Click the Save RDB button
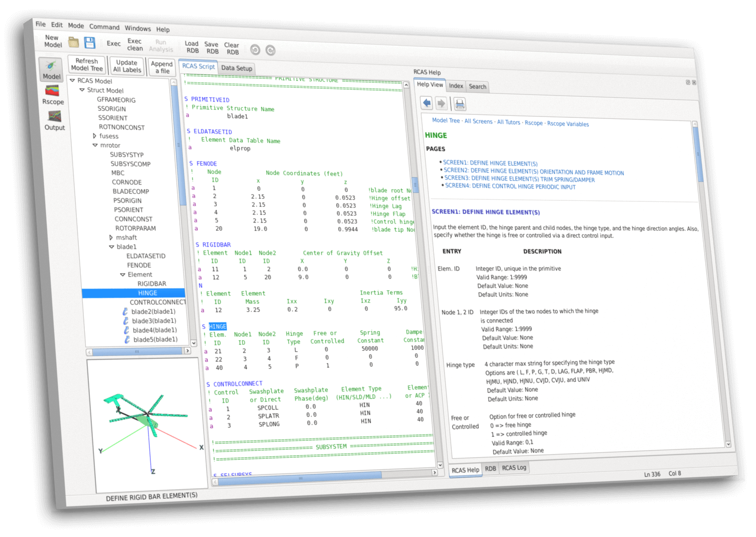Viewport: 756px width, 537px height. tap(212, 48)
